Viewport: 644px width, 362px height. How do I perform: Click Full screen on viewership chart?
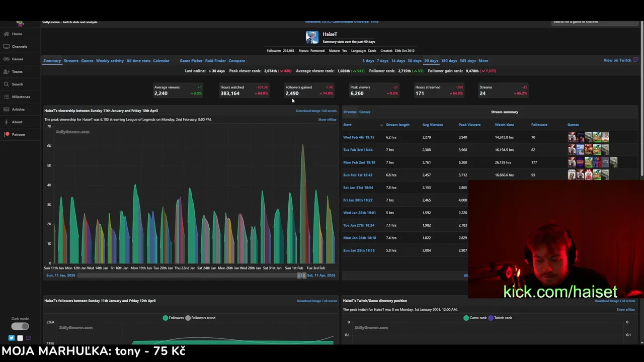point(330,111)
